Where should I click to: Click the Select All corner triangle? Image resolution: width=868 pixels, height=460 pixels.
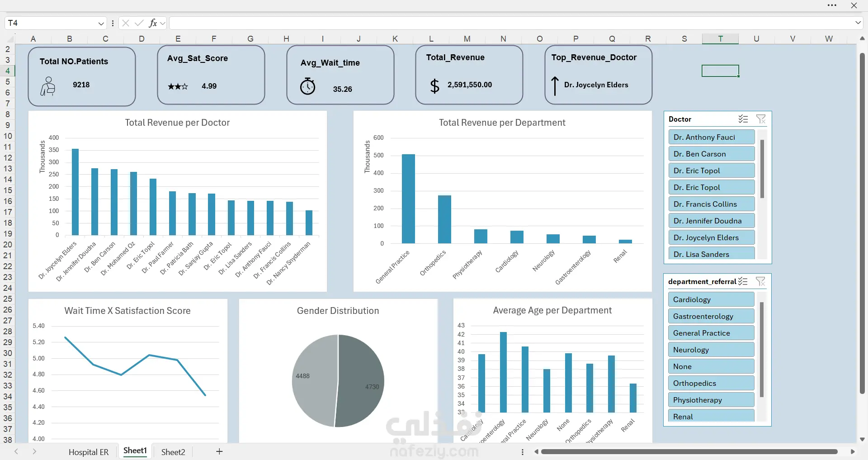pos(9,39)
